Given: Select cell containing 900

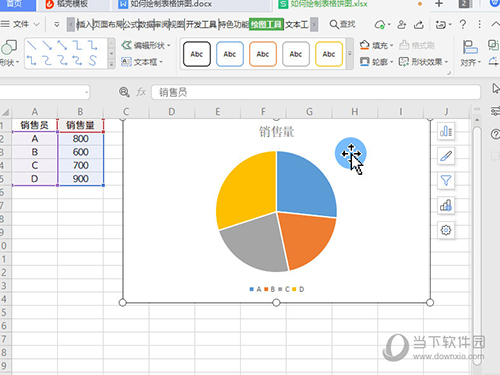Looking at the screenshot, I should pyautogui.click(x=81, y=179).
